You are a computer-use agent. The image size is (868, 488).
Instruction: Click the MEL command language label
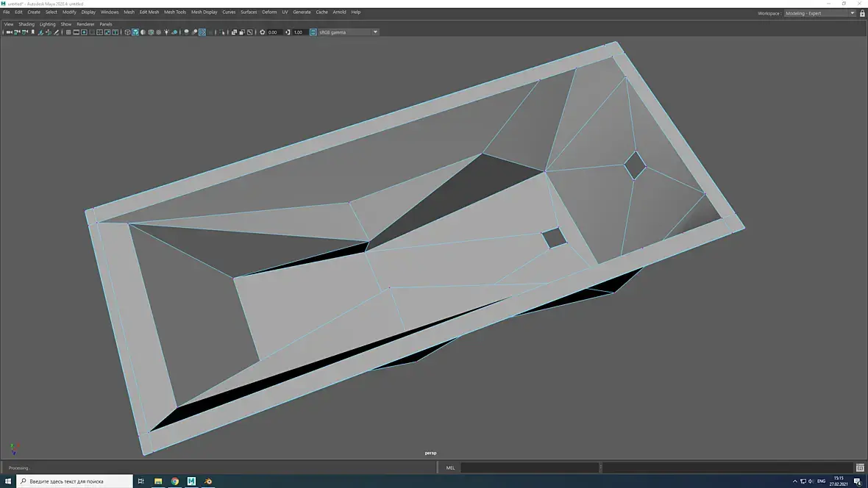[450, 467]
